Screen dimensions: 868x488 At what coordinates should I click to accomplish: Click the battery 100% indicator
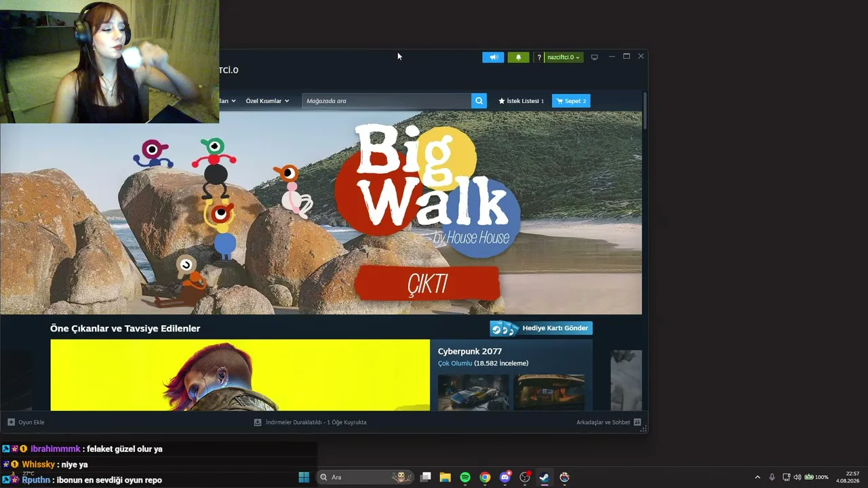(816, 477)
